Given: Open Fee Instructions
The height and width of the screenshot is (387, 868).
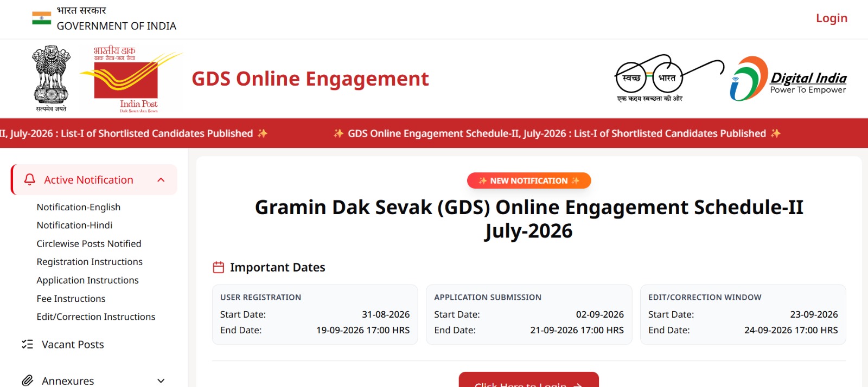Looking at the screenshot, I should click(71, 299).
